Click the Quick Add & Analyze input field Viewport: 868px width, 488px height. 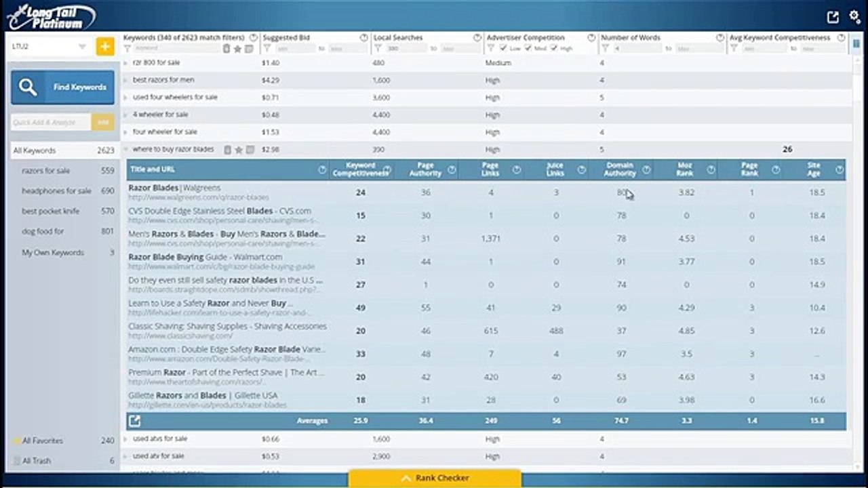[51, 123]
